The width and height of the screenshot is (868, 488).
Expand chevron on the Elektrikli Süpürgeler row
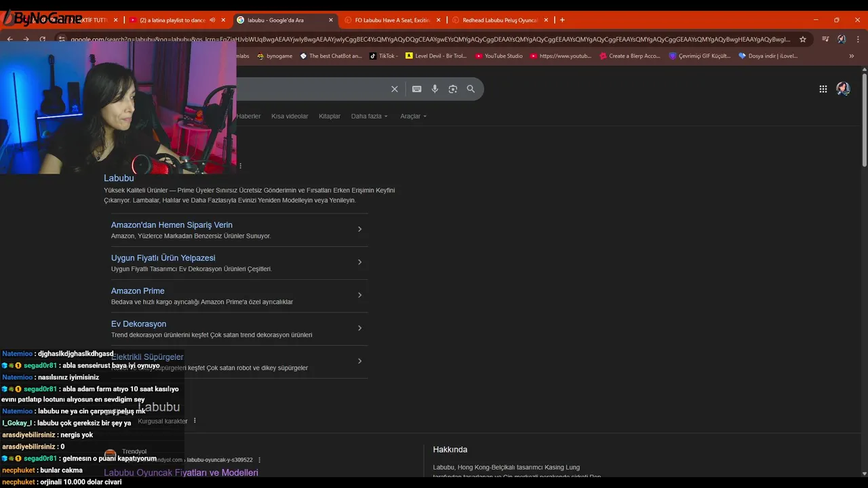click(359, 361)
